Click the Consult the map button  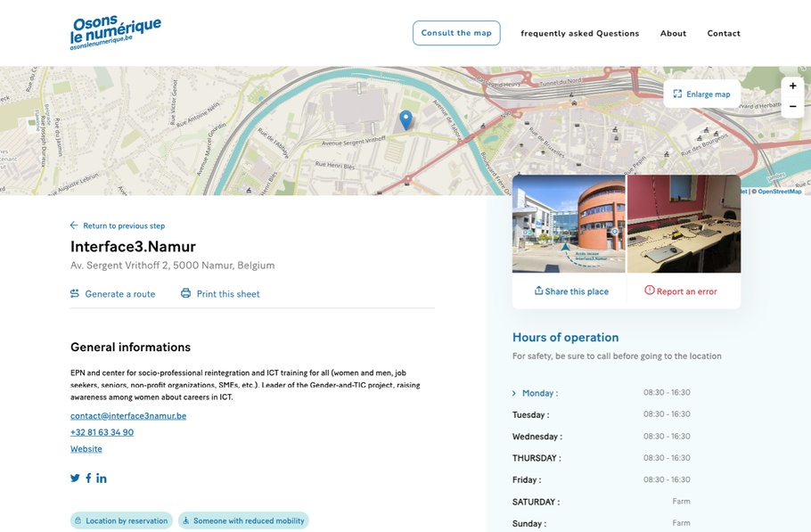456,33
